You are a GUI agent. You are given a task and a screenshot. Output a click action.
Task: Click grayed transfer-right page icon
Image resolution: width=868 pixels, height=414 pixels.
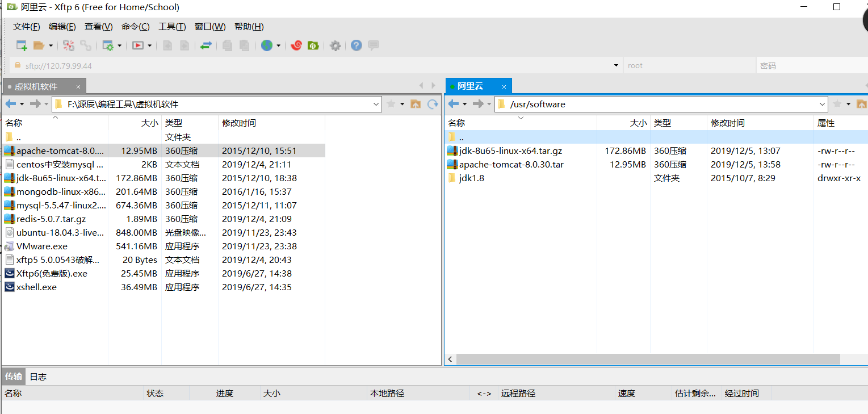pos(184,45)
